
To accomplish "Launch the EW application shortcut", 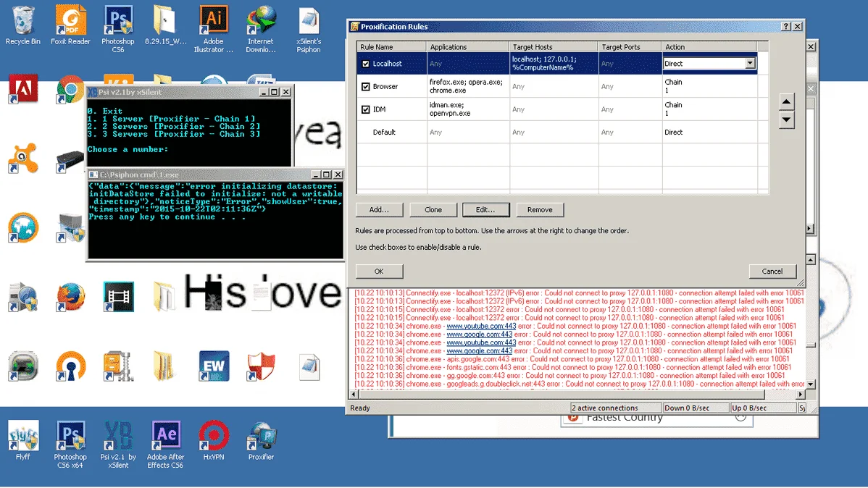I will point(214,366).
